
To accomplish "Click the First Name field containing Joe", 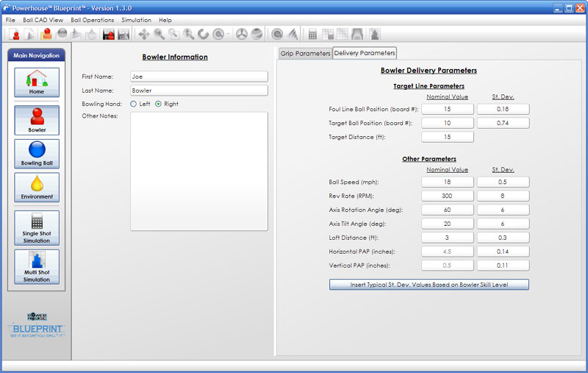I will [199, 77].
